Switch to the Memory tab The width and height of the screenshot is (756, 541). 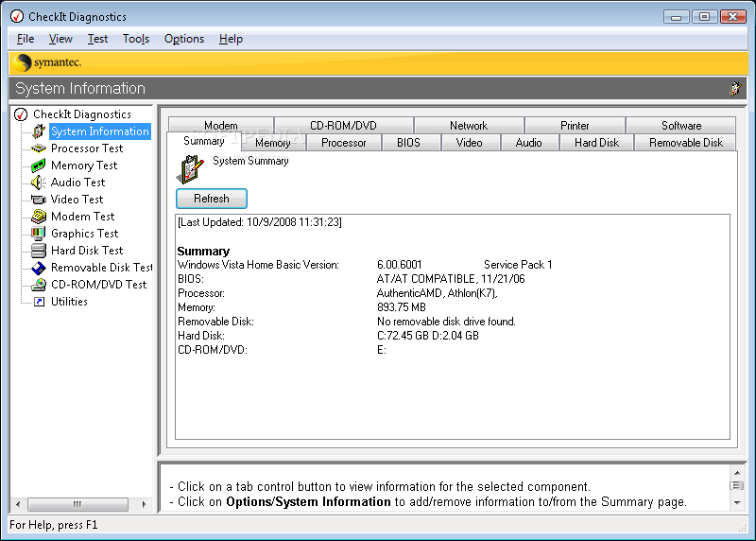coord(273,144)
